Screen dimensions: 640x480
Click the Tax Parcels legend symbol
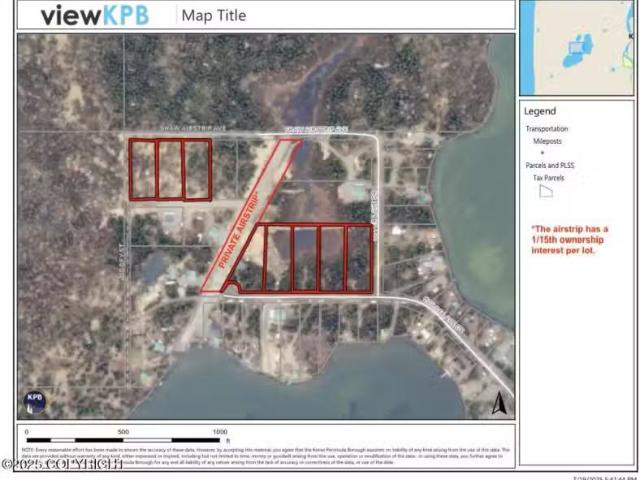(545, 189)
